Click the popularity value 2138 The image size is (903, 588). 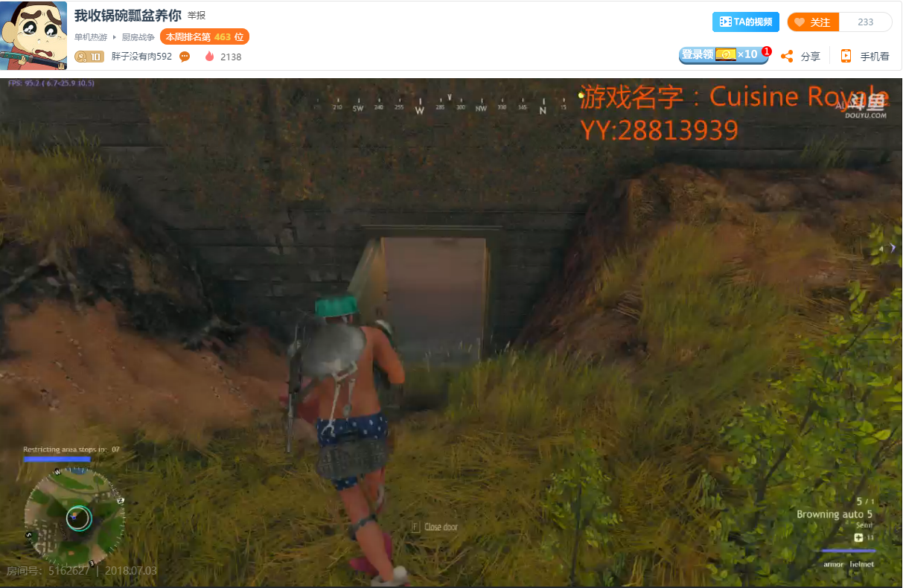pos(231,57)
